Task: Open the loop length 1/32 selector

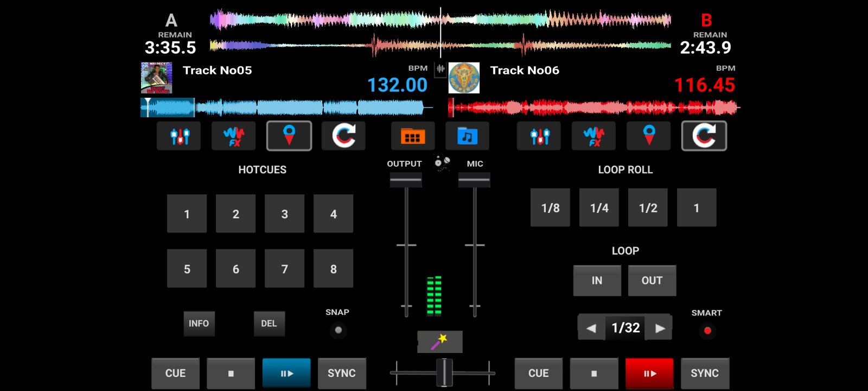Action: point(626,328)
